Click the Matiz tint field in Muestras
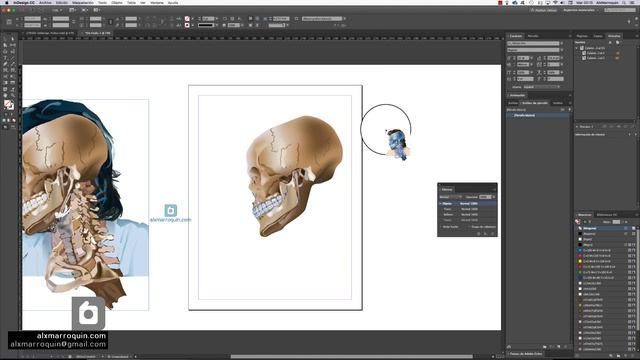 click(x=616, y=222)
